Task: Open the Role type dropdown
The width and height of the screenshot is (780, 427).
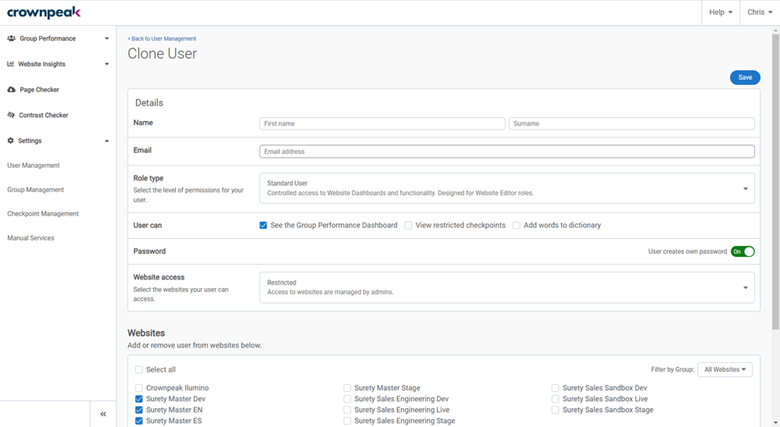Action: pos(506,188)
